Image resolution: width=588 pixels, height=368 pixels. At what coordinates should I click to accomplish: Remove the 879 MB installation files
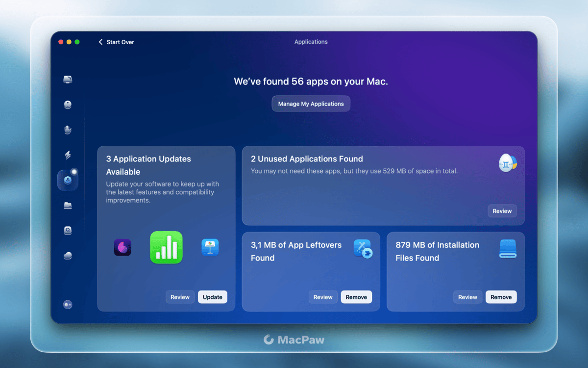click(x=501, y=297)
